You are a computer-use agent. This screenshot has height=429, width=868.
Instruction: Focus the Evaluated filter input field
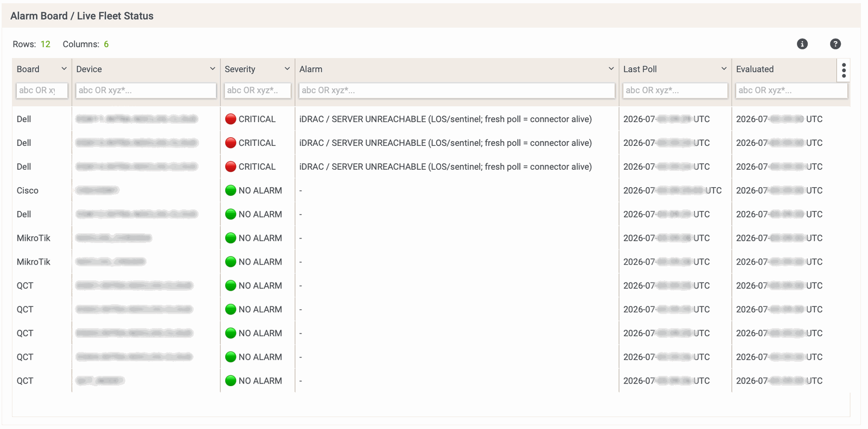[792, 91]
